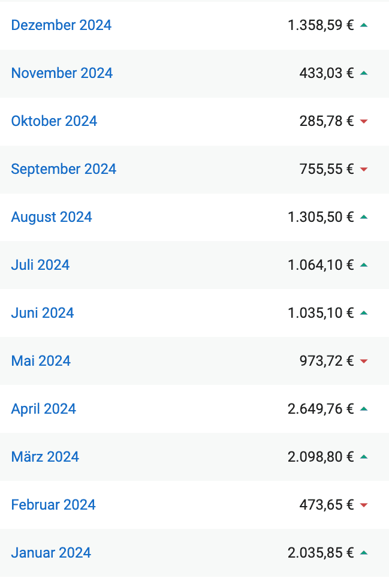Click the Juli 2024 link
Viewport: 392px width, 578px height.
pos(40,265)
